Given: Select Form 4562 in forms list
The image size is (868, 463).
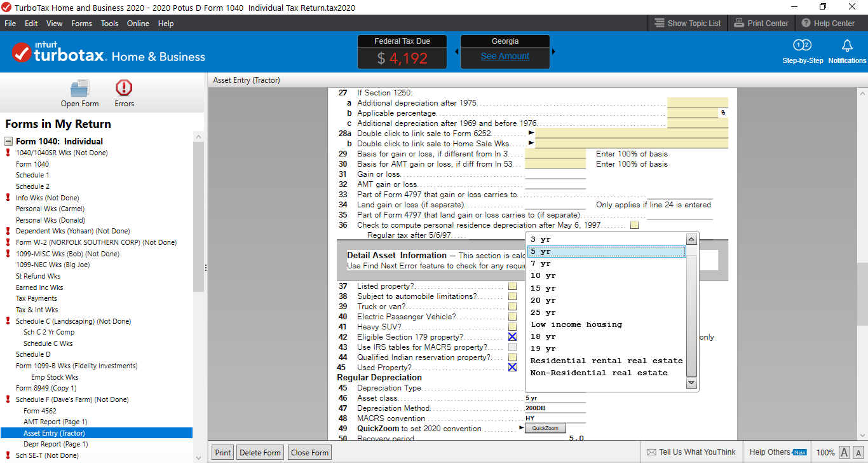Looking at the screenshot, I should coord(40,411).
